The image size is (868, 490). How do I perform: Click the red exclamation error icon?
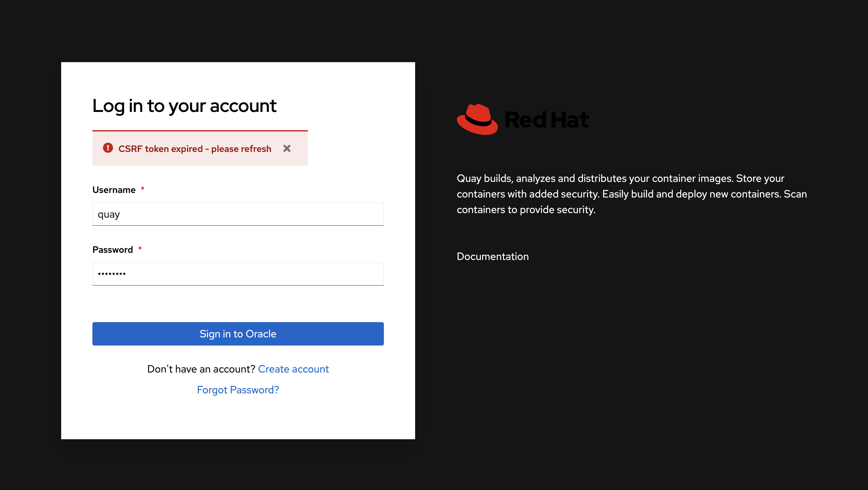click(108, 148)
